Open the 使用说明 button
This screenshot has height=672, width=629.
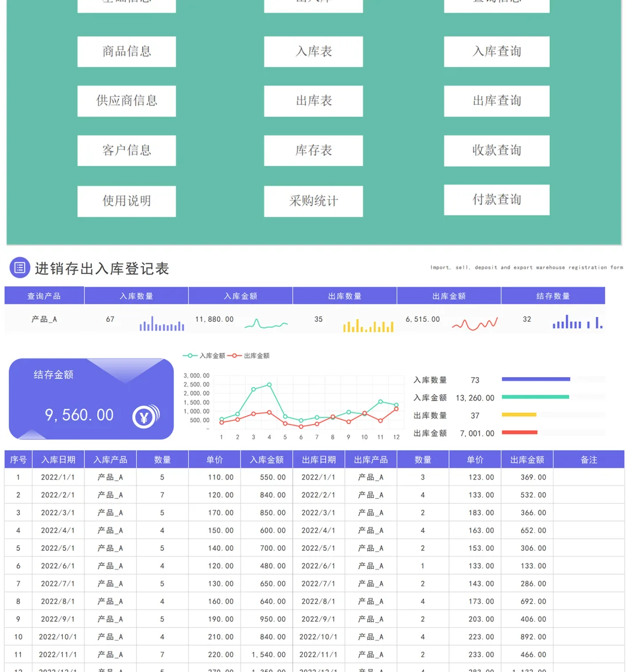point(126,201)
